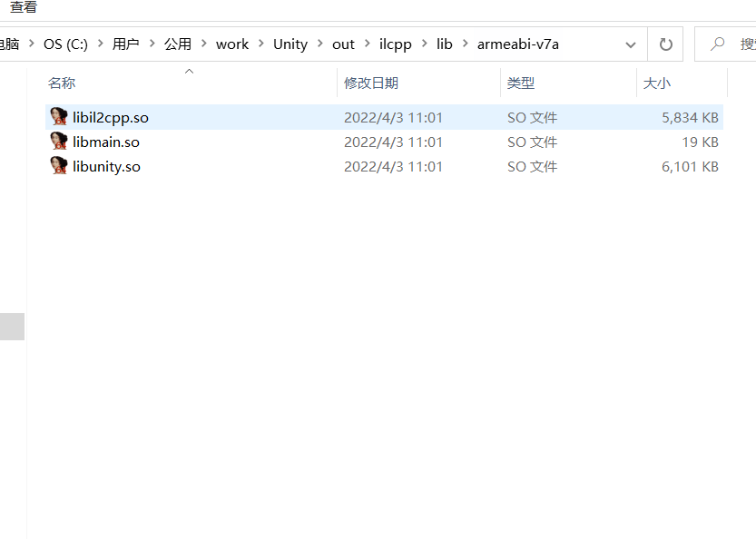Screen dimensions: 756x549
Task: Open the address bar history dropdown
Action: click(631, 44)
